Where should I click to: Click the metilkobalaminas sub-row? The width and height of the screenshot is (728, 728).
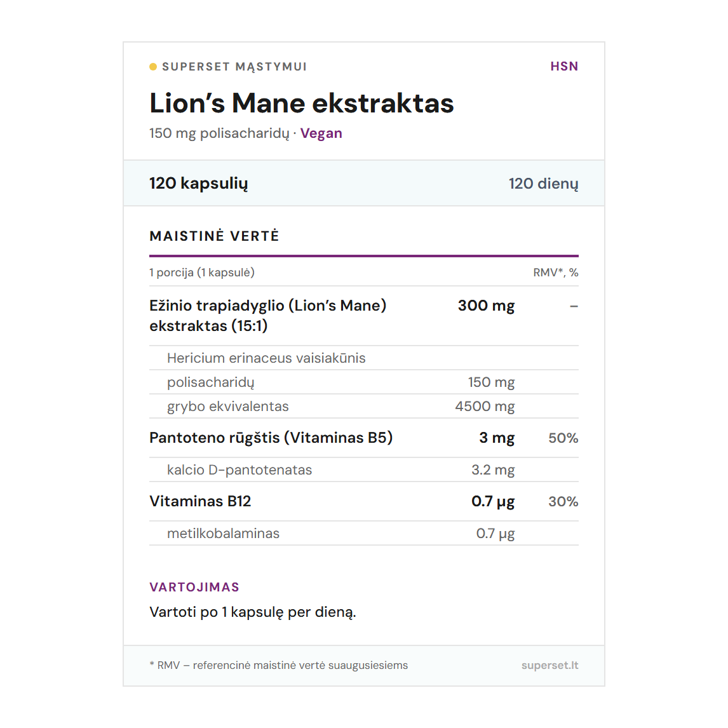223,534
